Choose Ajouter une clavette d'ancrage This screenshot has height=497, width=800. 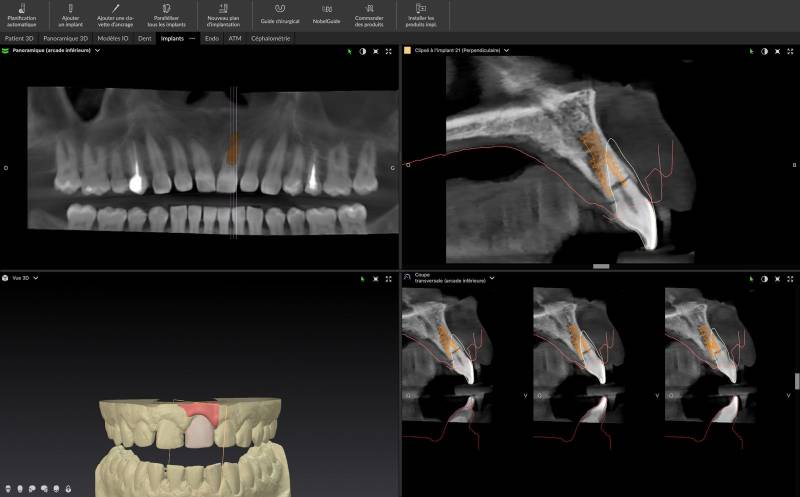115,15
